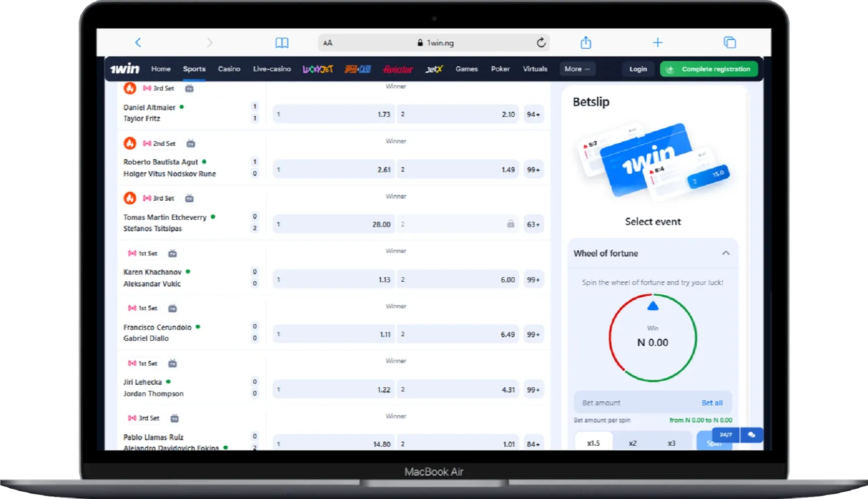868x499 pixels.
Task: Bet on Jiri Lehecka at 1.22
Action: 334,390
